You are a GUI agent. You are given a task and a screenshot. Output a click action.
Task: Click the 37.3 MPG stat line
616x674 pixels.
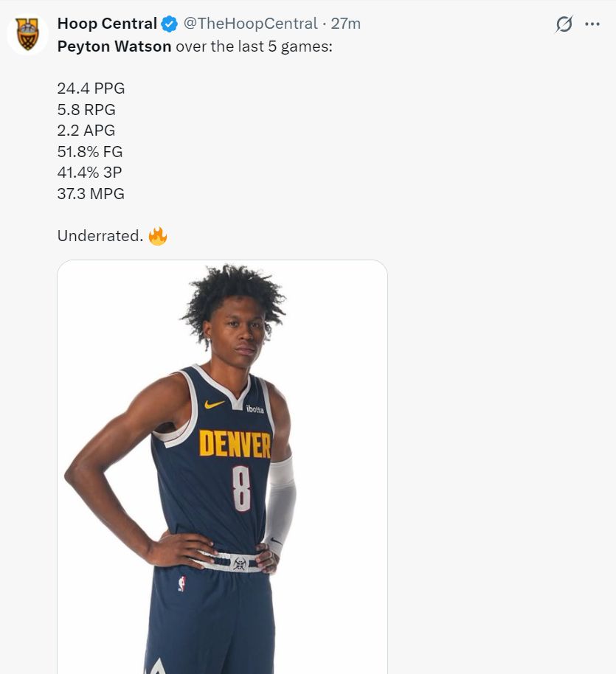(x=91, y=193)
